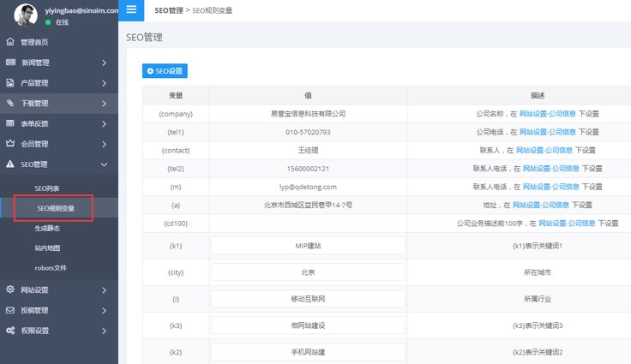Screen dimensions: 631x364
Task: Click the blue SEO设置 button
Action: (x=165, y=71)
